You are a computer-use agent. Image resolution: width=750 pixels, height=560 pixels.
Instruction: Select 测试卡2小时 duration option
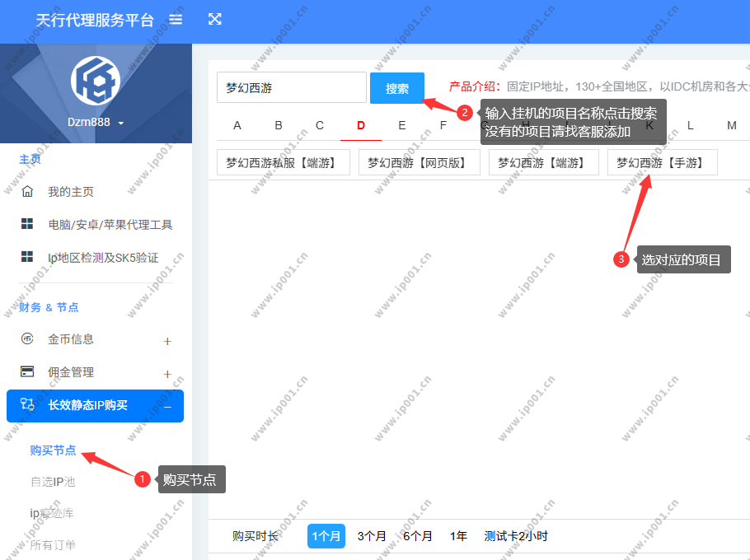click(516, 536)
